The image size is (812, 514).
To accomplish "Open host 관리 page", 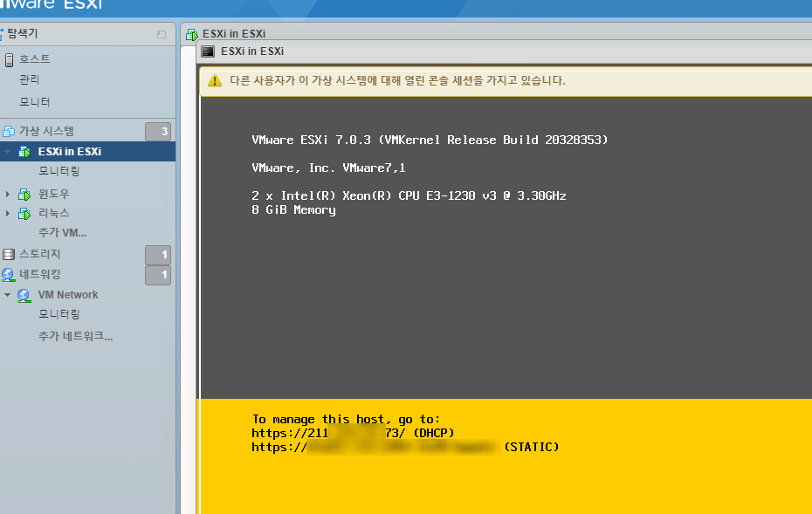I will click(x=30, y=79).
